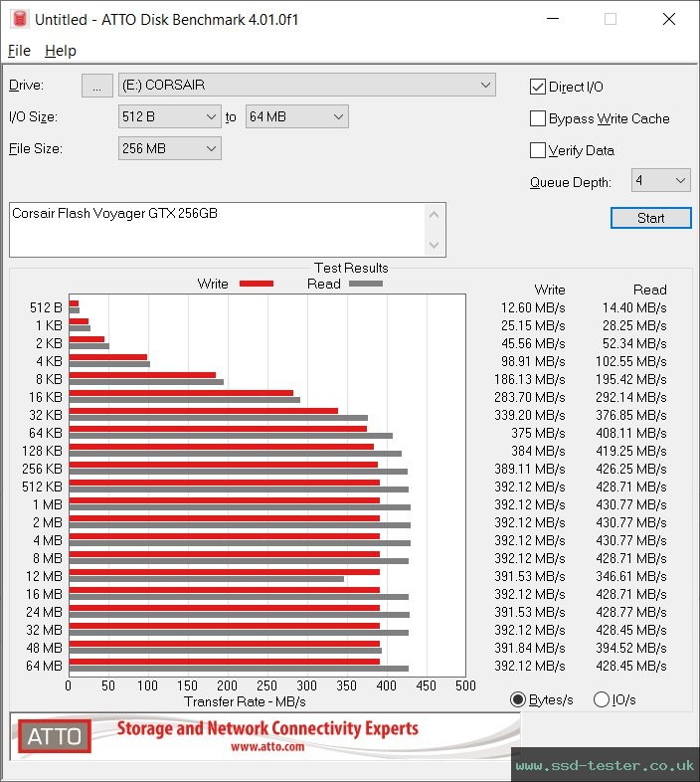The image size is (700, 782).
Task: Minimize the ATTO Disk Benchmark window
Action: point(553,19)
